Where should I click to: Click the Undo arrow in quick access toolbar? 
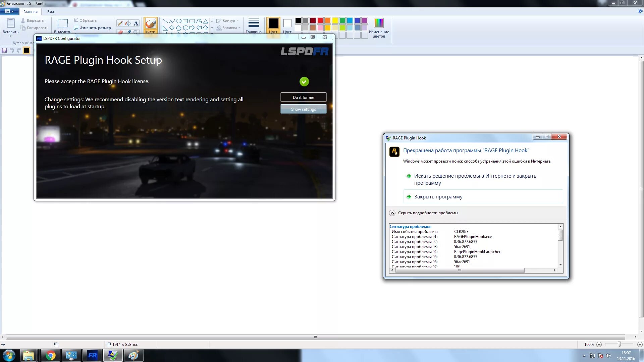[12, 50]
